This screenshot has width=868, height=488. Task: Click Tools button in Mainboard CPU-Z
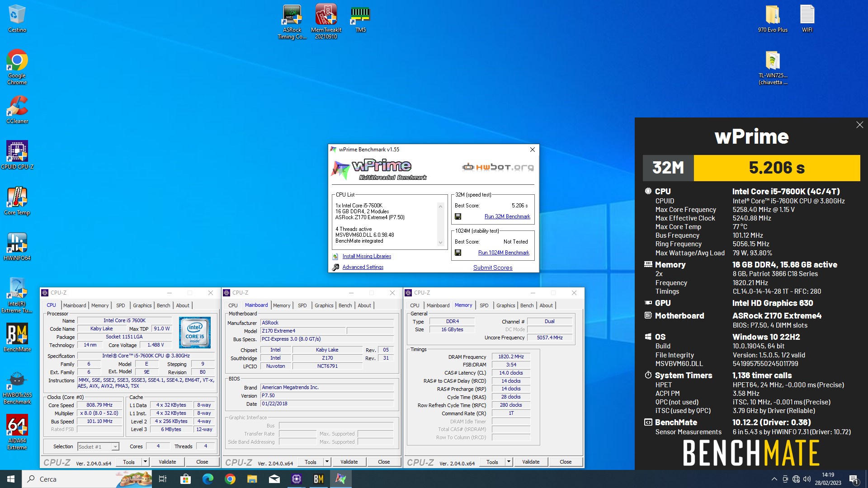point(311,462)
